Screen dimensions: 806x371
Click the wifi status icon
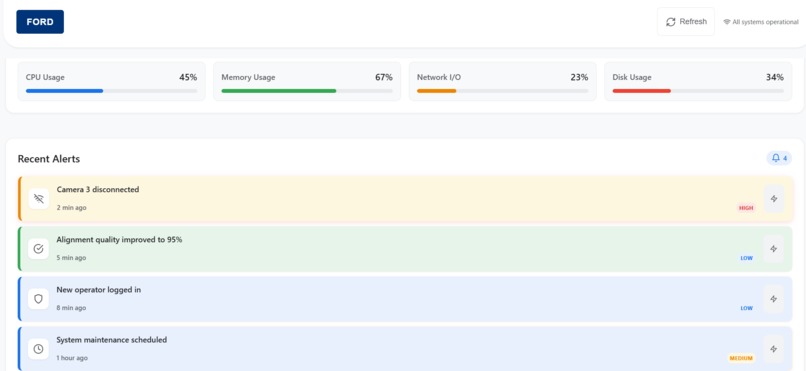tap(727, 22)
